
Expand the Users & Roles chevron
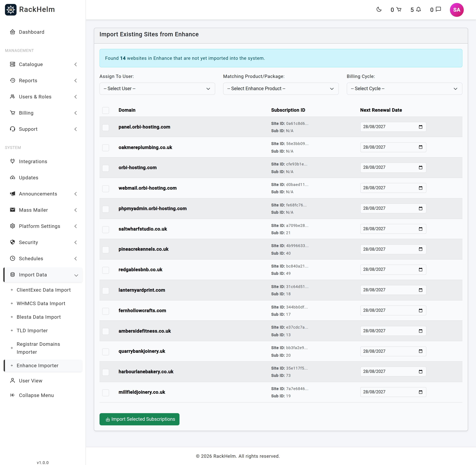point(76,97)
